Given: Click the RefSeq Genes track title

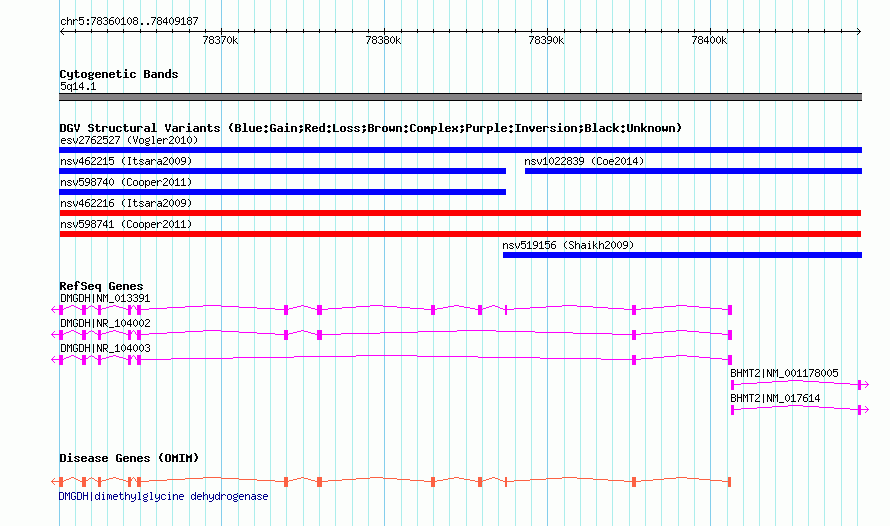Looking at the screenshot, I should (x=101, y=286).
